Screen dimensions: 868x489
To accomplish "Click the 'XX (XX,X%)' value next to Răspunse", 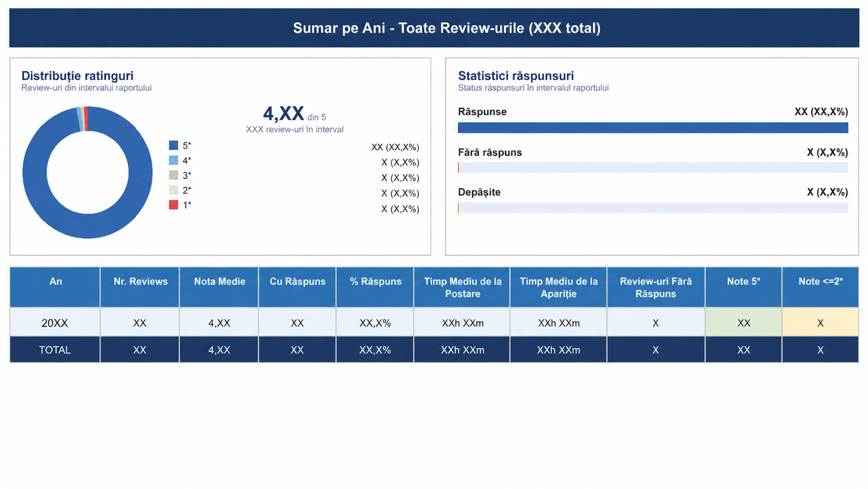I will [821, 112].
